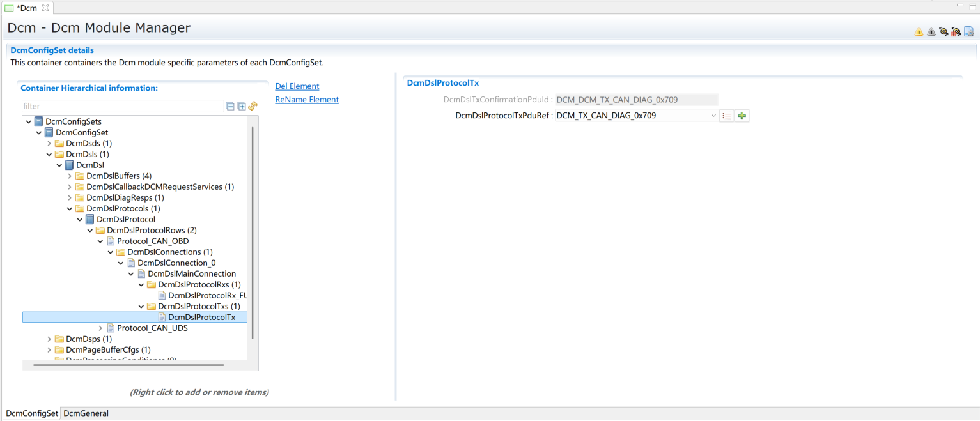This screenshot has width=980, height=421.
Task: Click the red list icon beside DcmDslProtocolTxPduRef
Action: [x=726, y=116]
